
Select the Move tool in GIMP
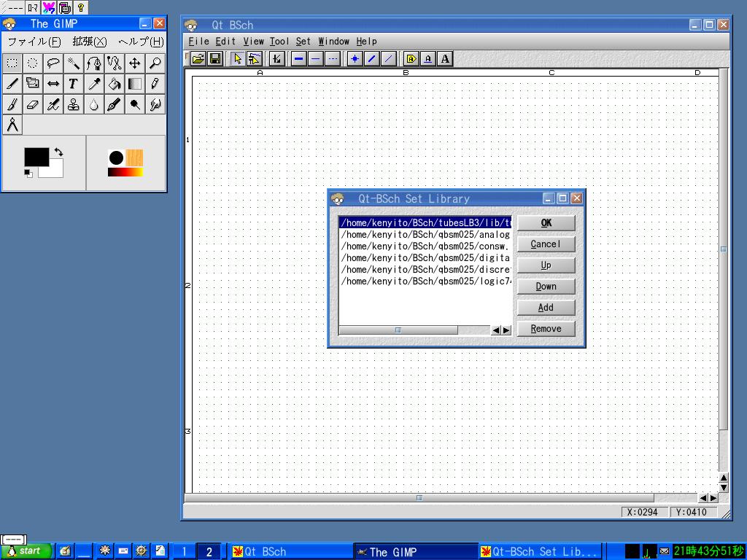tap(135, 63)
